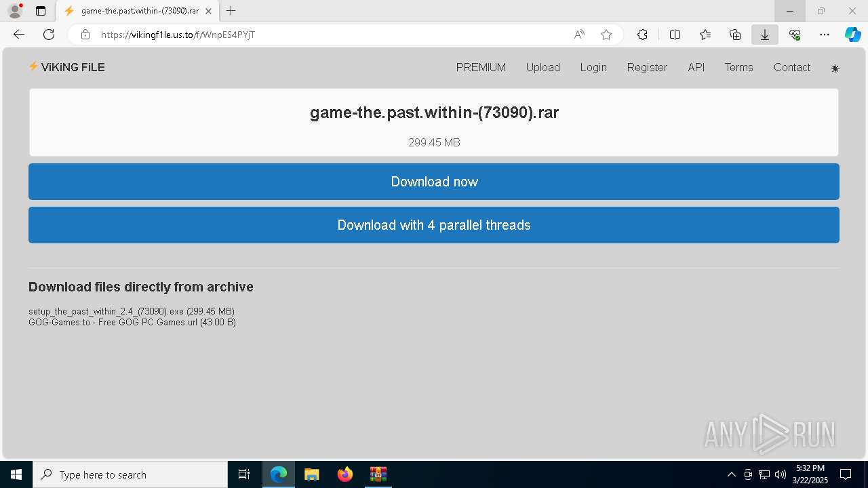Launch Firefox from taskbar
The height and width of the screenshot is (488, 868).
(345, 474)
